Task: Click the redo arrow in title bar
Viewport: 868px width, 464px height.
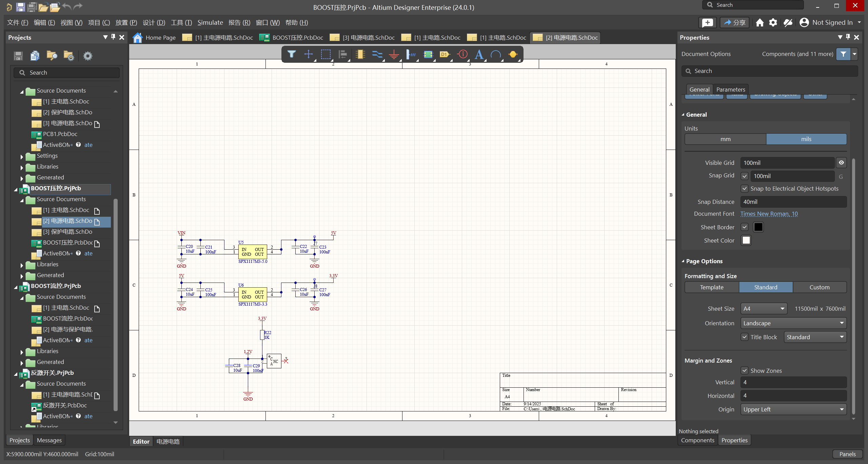Action: 78,6
